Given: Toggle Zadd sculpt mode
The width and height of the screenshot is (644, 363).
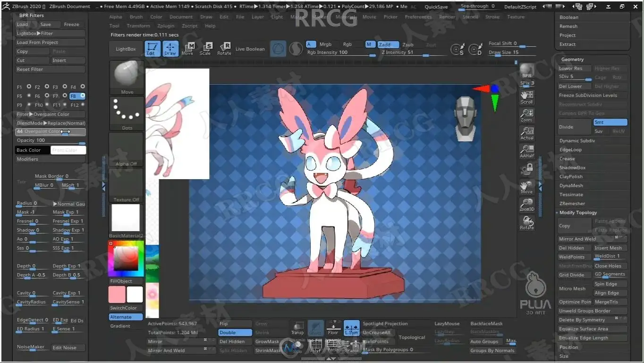Looking at the screenshot, I should (x=388, y=44).
